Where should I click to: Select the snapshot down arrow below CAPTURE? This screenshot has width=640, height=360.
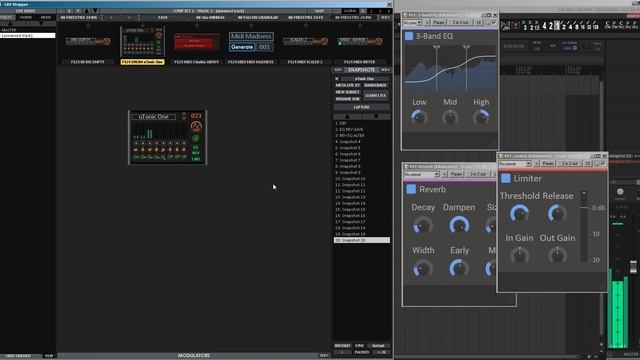[x=376, y=117]
